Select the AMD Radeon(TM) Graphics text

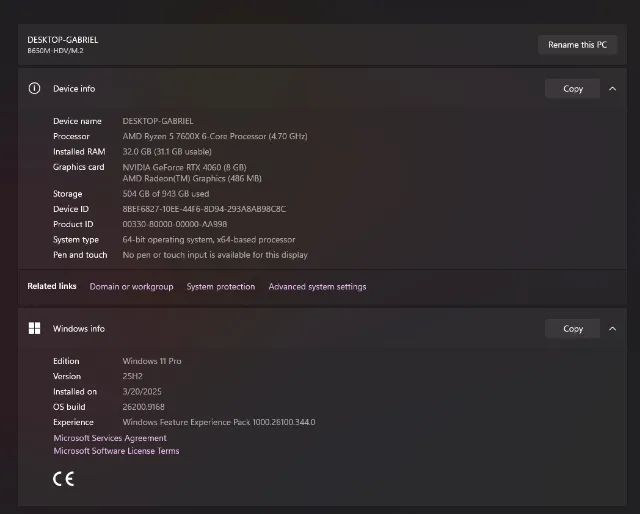pos(192,178)
